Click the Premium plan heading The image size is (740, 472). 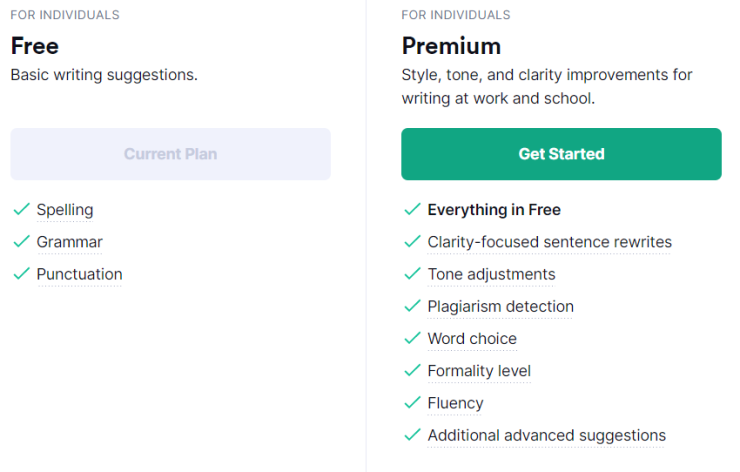tap(451, 46)
